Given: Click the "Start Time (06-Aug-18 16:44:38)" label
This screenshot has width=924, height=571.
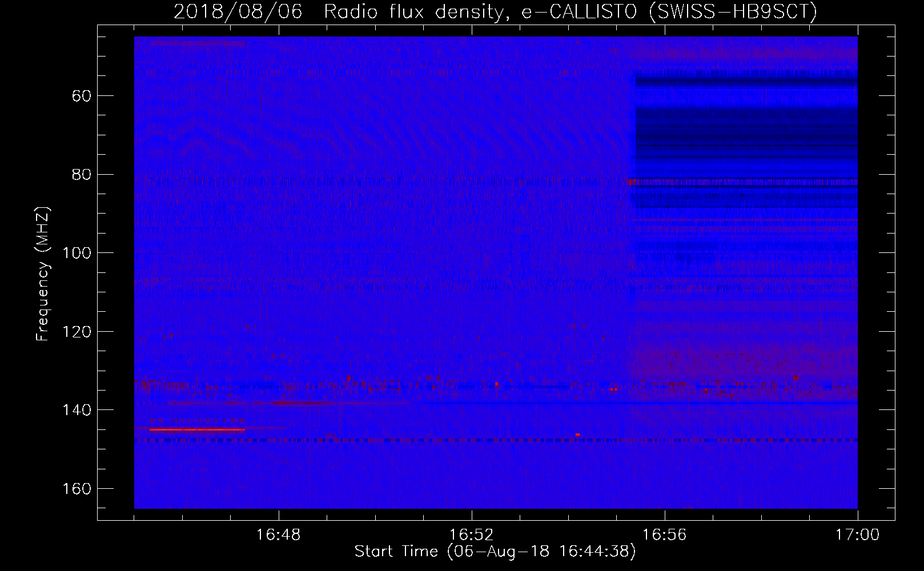Looking at the screenshot, I should tap(495, 552).
